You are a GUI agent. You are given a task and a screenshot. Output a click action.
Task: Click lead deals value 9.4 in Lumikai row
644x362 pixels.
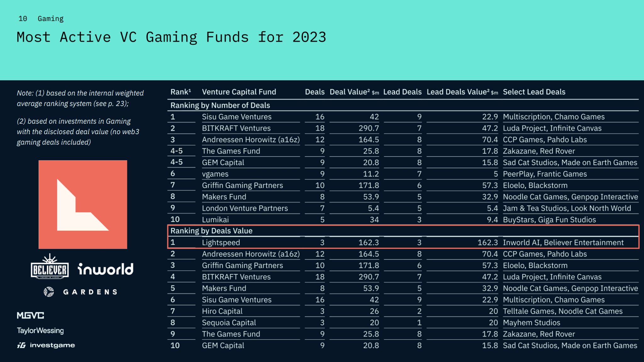[x=492, y=220]
